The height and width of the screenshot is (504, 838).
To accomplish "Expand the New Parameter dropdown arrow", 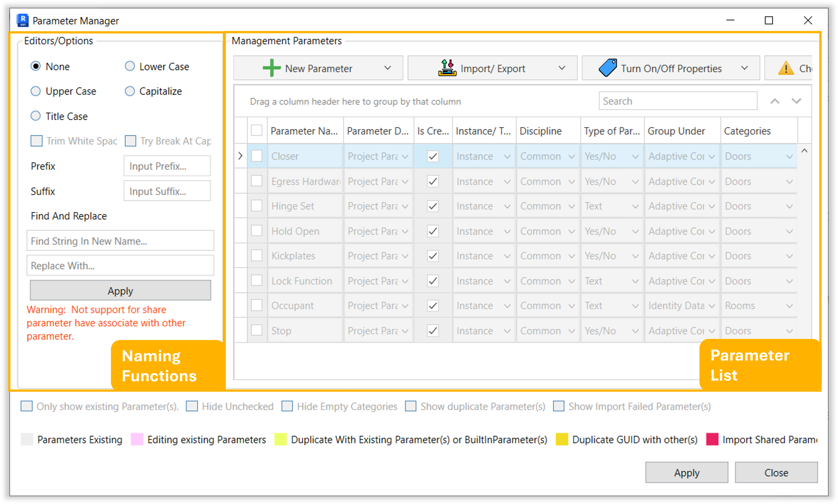I will pyautogui.click(x=388, y=68).
